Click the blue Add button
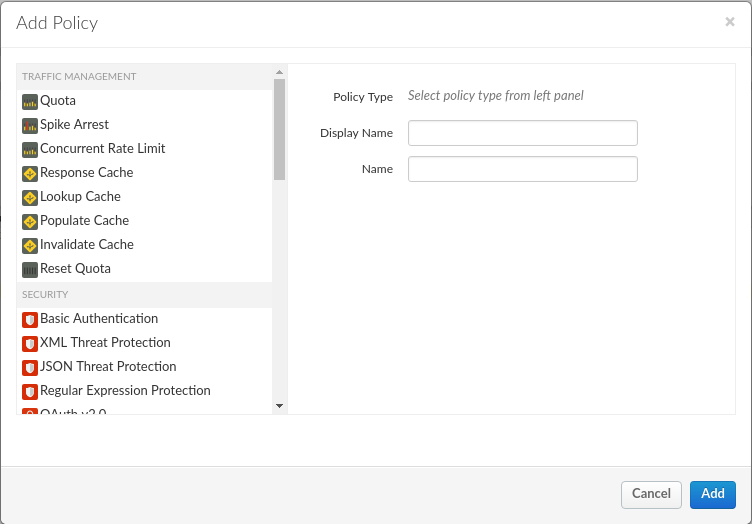Screen dimensions: 752x524 coord(712,494)
